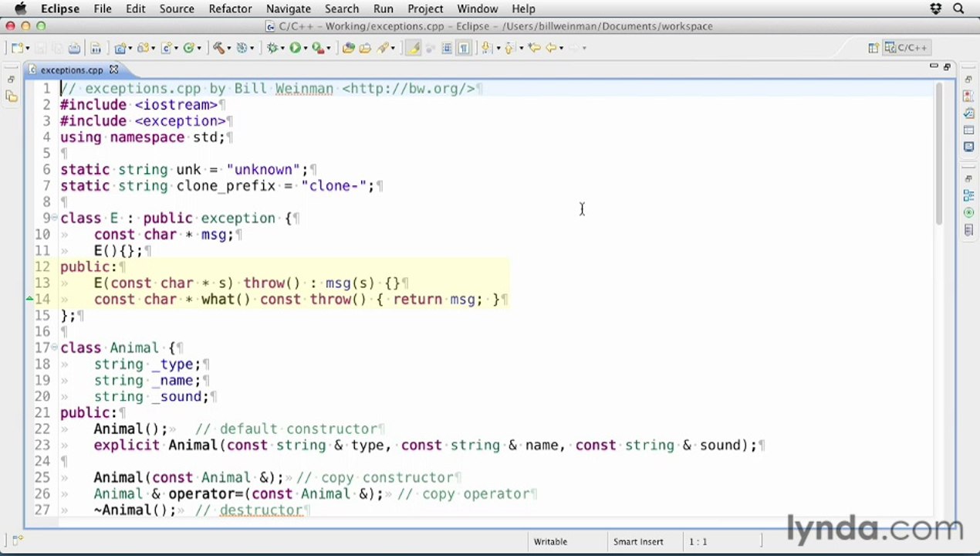Open the Project menu
The width and height of the screenshot is (980, 556).
tap(425, 8)
